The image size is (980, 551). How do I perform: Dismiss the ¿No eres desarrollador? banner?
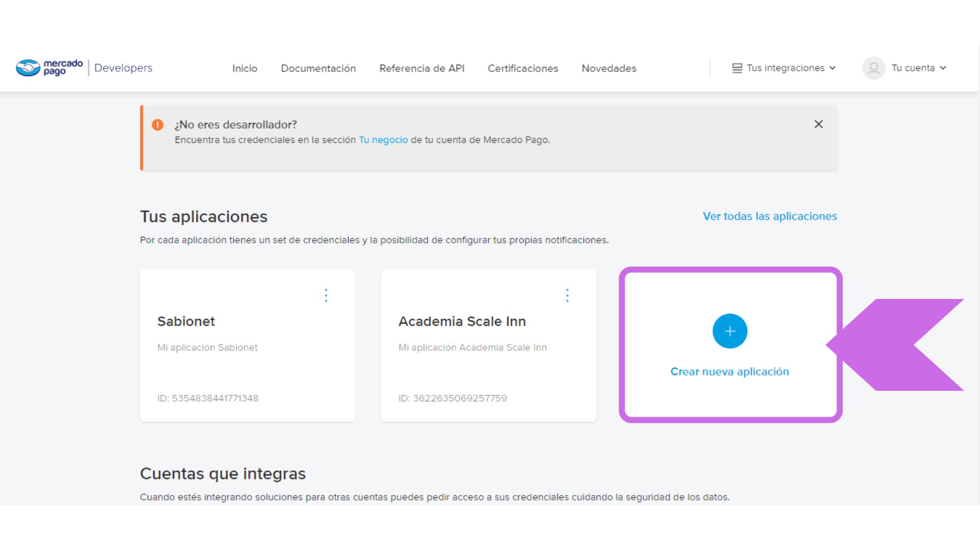click(x=818, y=124)
